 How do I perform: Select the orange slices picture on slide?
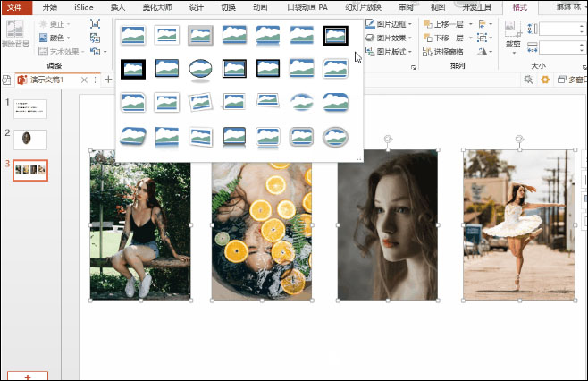click(262, 232)
